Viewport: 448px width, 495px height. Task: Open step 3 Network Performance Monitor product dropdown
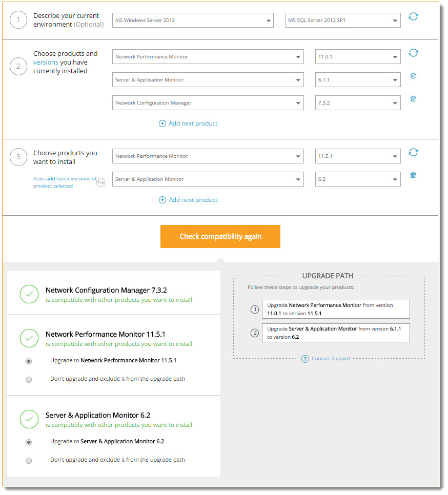(208, 156)
